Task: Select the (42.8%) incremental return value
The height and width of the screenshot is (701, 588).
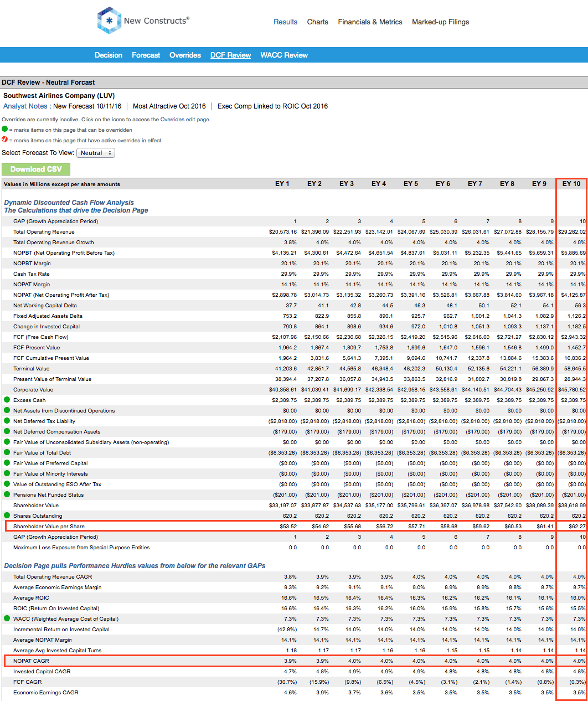Action: pyautogui.click(x=287, y=630)
